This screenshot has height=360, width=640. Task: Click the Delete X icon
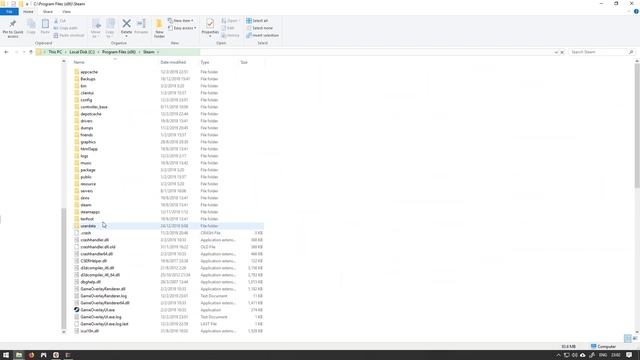point(127,24)
